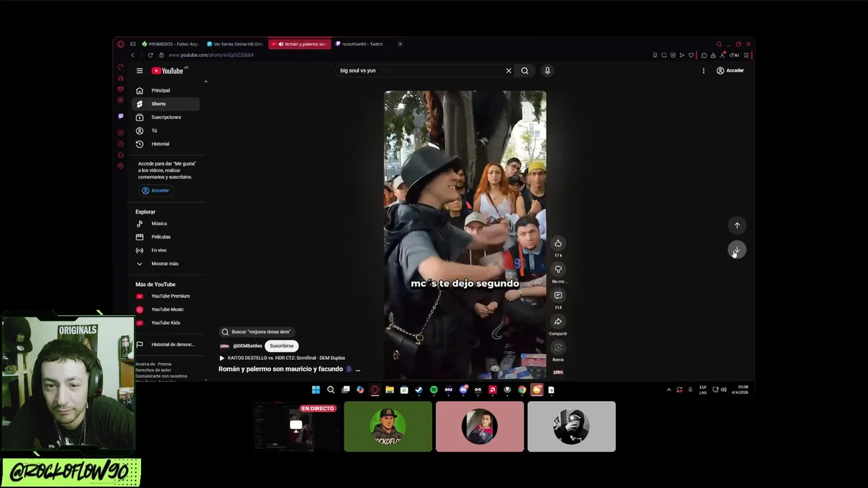This screenshot has width=868, height=488.
Task: Open YouTube settings three-dot menu
Action: click(703, 70)
